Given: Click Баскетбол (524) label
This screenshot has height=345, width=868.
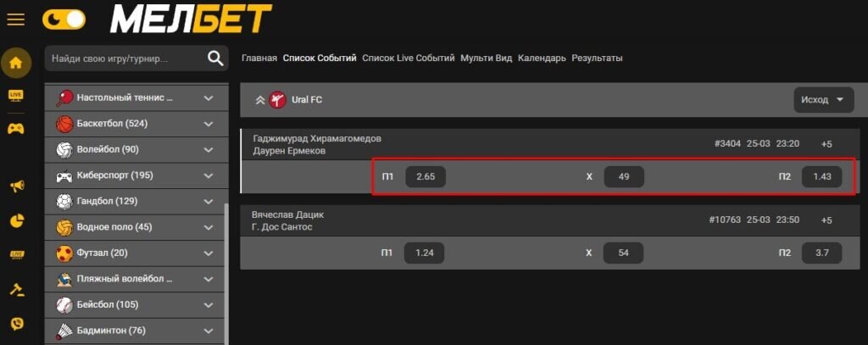Looking at the screenshot, I should coord(112,124).
